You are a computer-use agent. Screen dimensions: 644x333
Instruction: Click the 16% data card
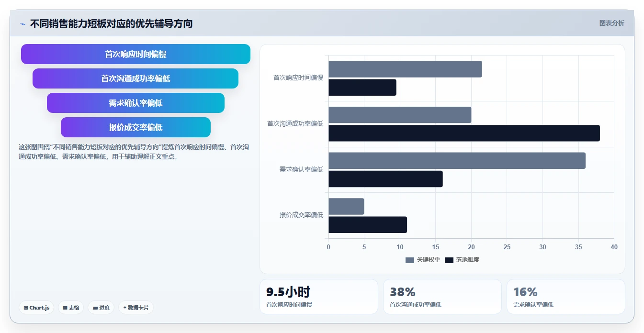point(566,297)
